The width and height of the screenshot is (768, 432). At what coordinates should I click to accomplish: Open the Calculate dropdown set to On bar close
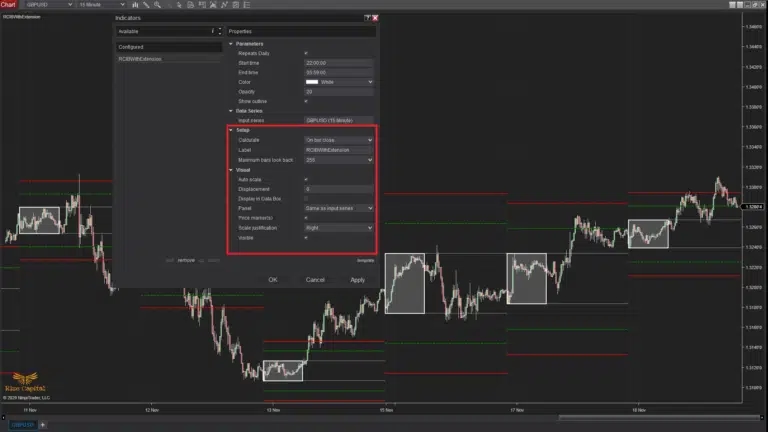pos(339,140)
